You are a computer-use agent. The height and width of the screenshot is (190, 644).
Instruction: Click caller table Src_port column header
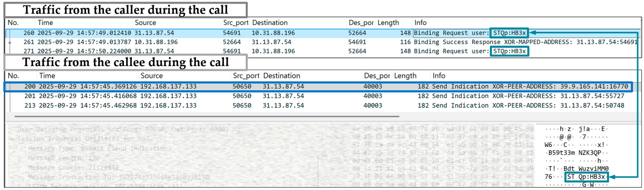235,23
